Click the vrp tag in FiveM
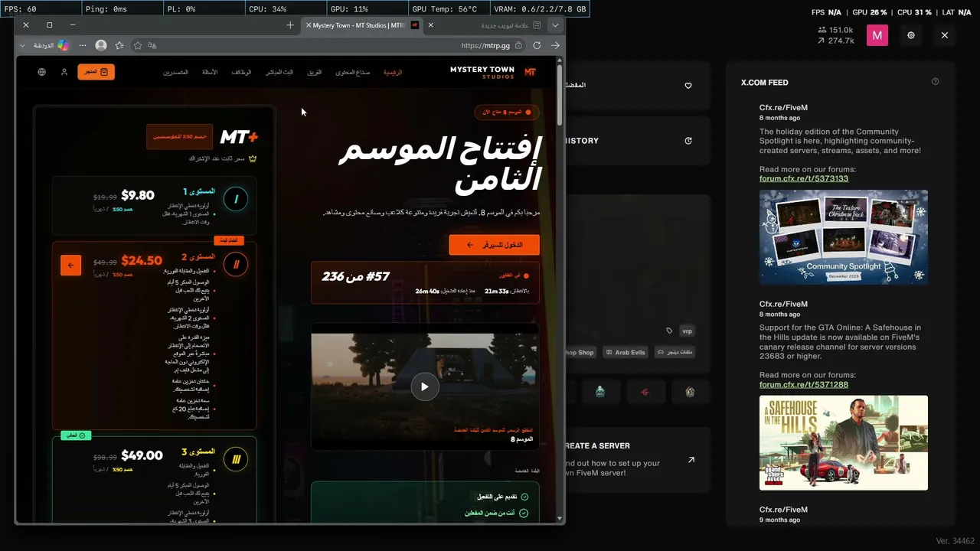 click(687, 331)
